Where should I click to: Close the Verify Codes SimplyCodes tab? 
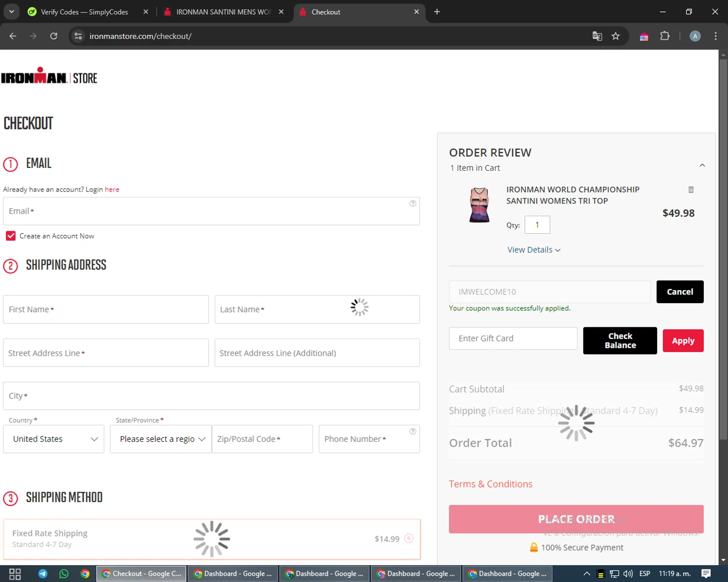pyautogui.click(x=146, y=12)
